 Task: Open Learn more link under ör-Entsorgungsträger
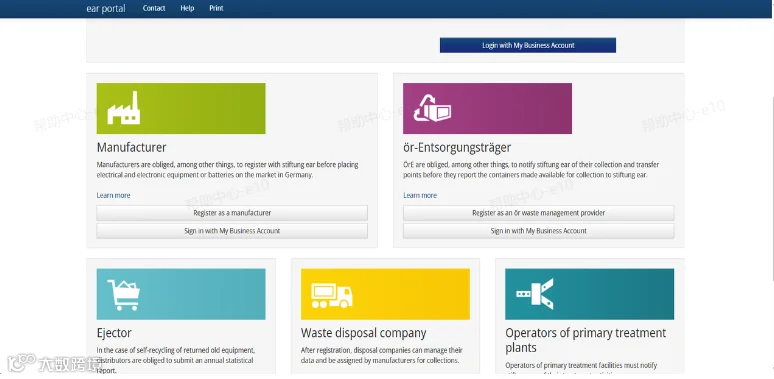tap(420, 195)
